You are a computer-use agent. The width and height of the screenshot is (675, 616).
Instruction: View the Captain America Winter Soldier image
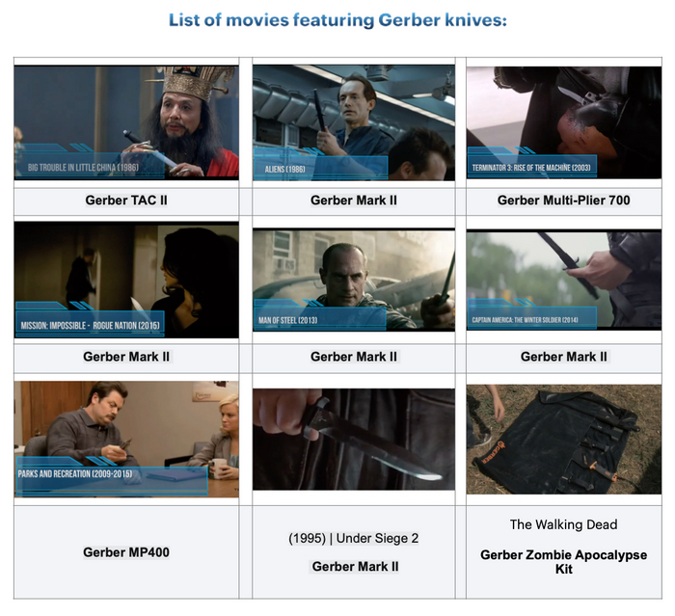(564, 280)
